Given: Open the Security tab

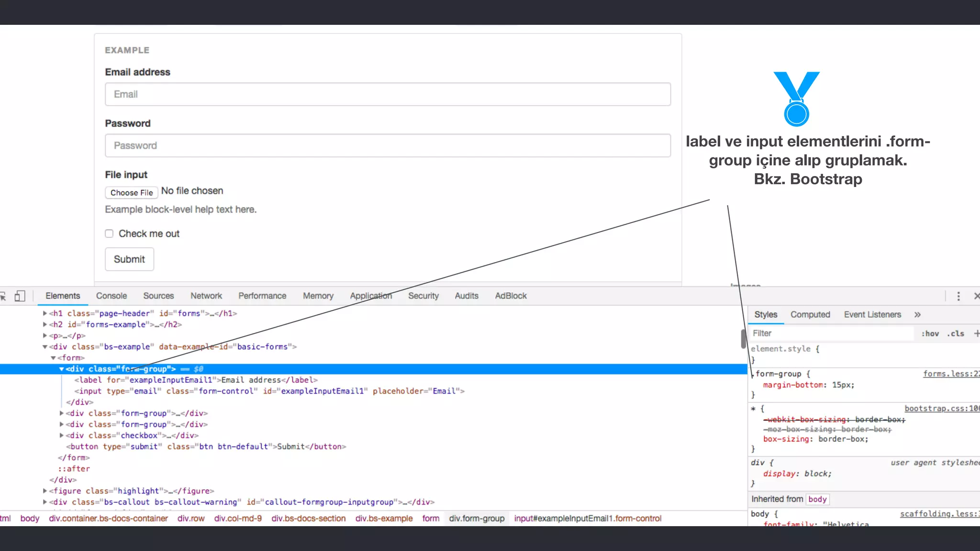Looking at the screenshot, I should click(x=423, y=296).
